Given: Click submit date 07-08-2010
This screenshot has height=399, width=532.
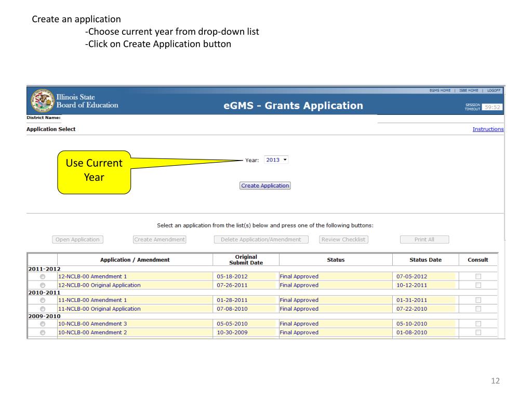Looking at the screenshot, I should point(232,309).
